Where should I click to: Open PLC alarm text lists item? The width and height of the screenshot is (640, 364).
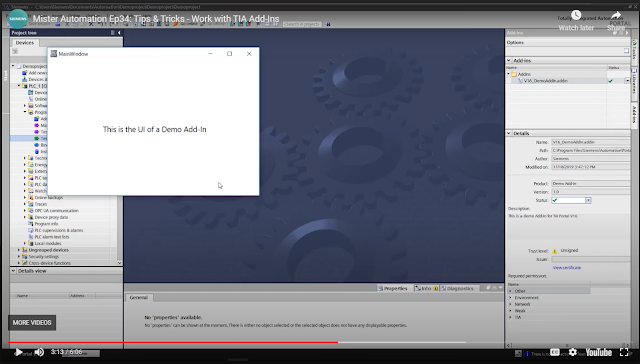(52, 237)
